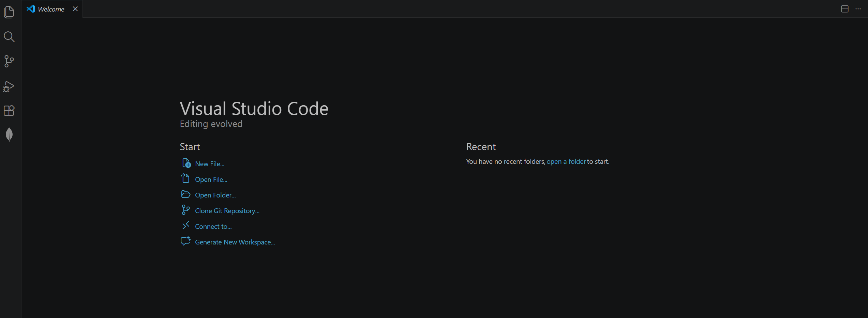Select the Run and Debug icon

pos(9,86)
